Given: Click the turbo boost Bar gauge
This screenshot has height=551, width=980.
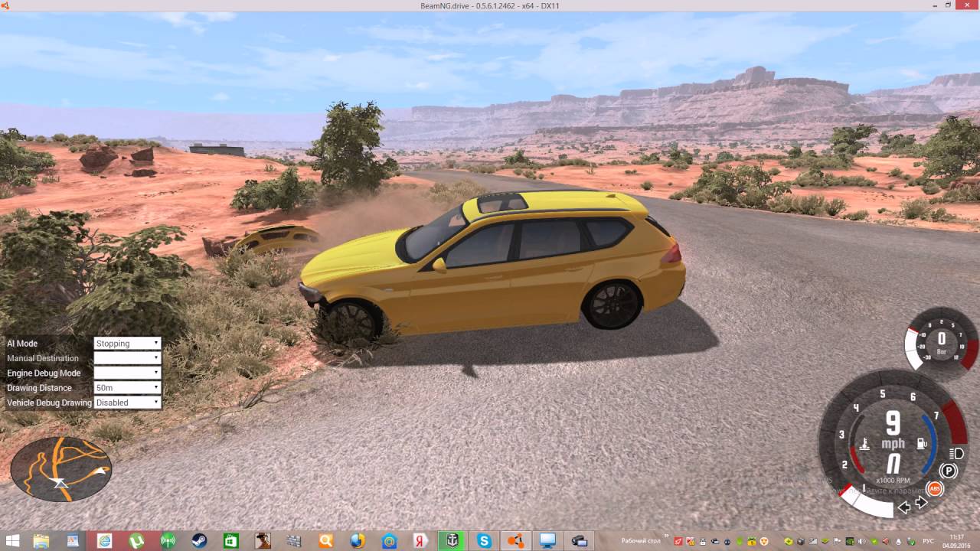Looking at the screenshot, I should [x=942, y=344].
